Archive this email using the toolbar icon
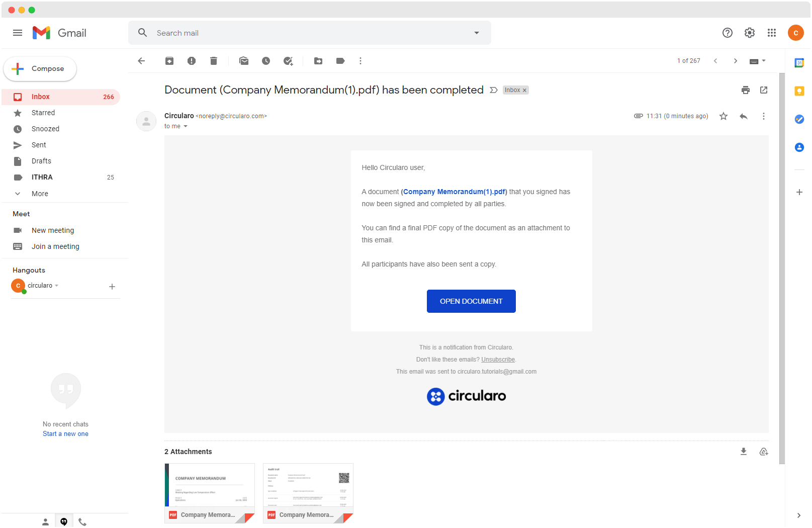 (x=169, y=61)
